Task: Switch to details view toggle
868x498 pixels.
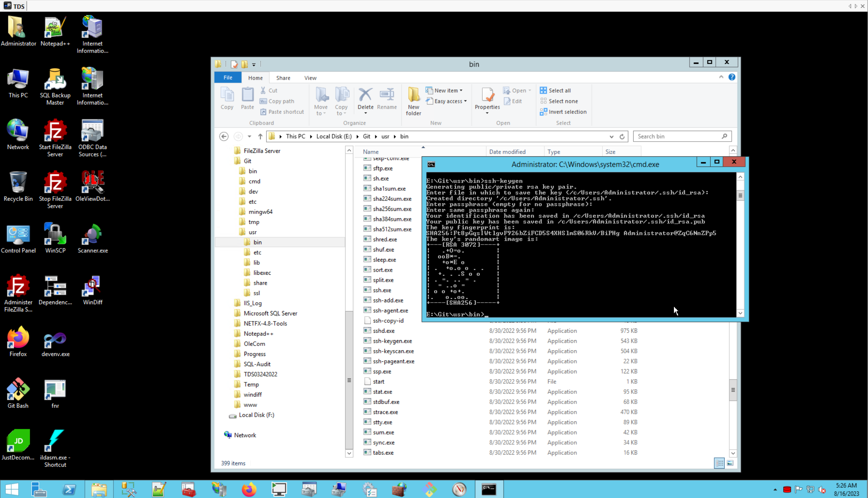Action: 719,463
